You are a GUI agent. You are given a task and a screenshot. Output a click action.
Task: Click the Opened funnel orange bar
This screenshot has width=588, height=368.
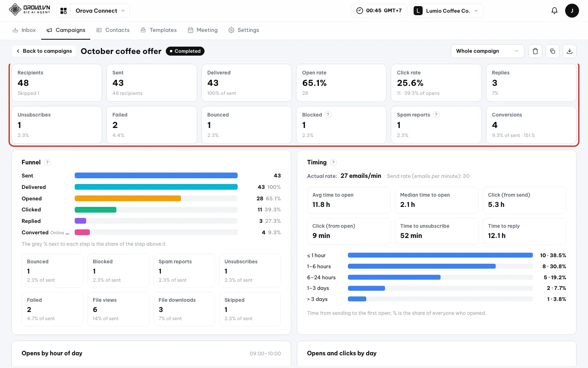click(128, 198)
